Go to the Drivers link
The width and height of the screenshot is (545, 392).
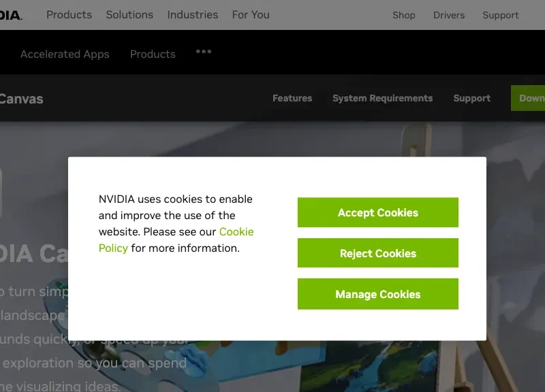tap(449, 15)
